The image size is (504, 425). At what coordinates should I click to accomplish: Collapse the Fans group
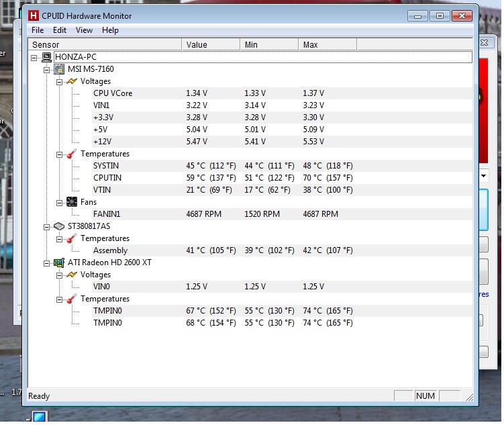coord(60,203)
